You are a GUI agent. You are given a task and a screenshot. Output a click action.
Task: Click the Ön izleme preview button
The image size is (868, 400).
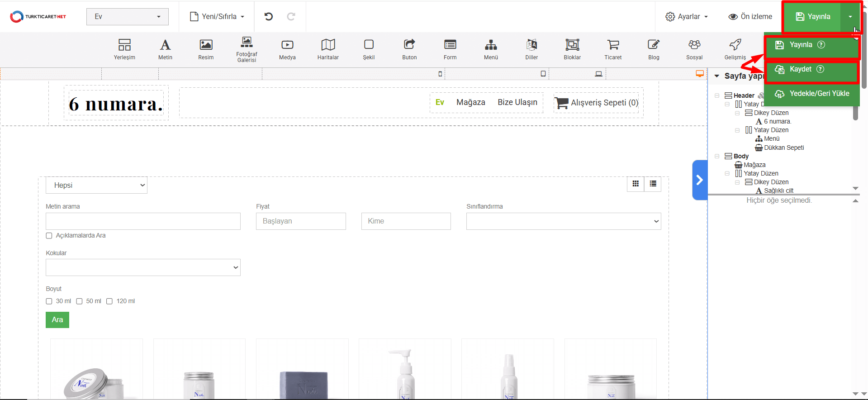750,17
